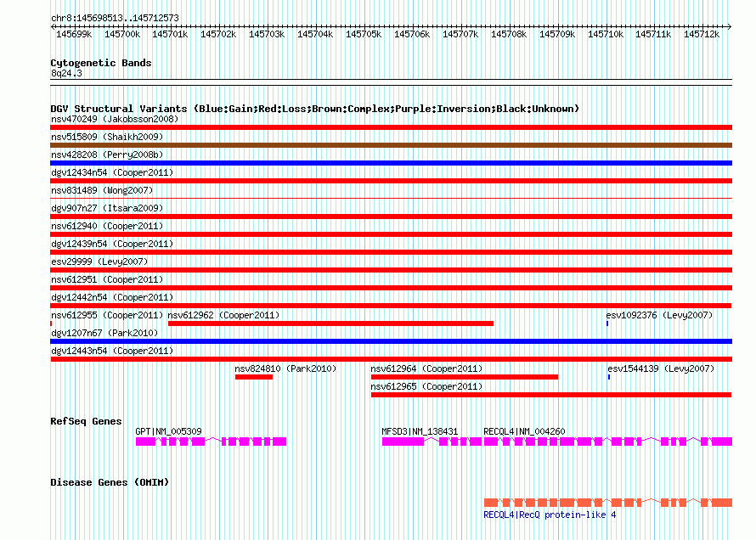
Task: Click the brown bar for nsv515809
Action: (x=391, y=145)
